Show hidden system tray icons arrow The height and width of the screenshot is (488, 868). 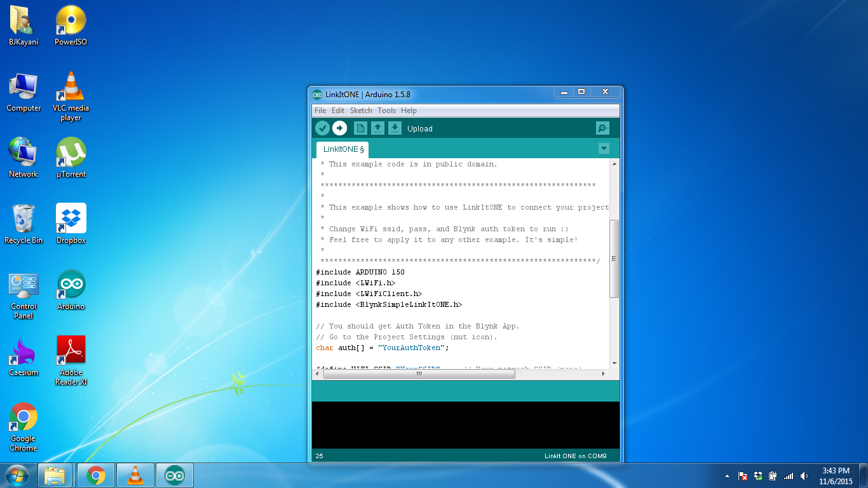[x=727, y=476]
